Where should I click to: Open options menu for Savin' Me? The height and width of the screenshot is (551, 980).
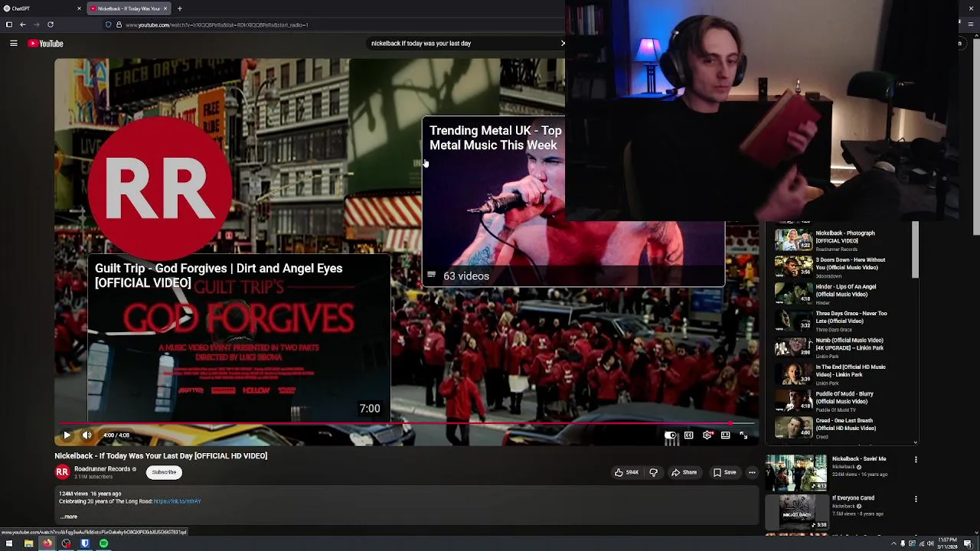pos(916,459)
